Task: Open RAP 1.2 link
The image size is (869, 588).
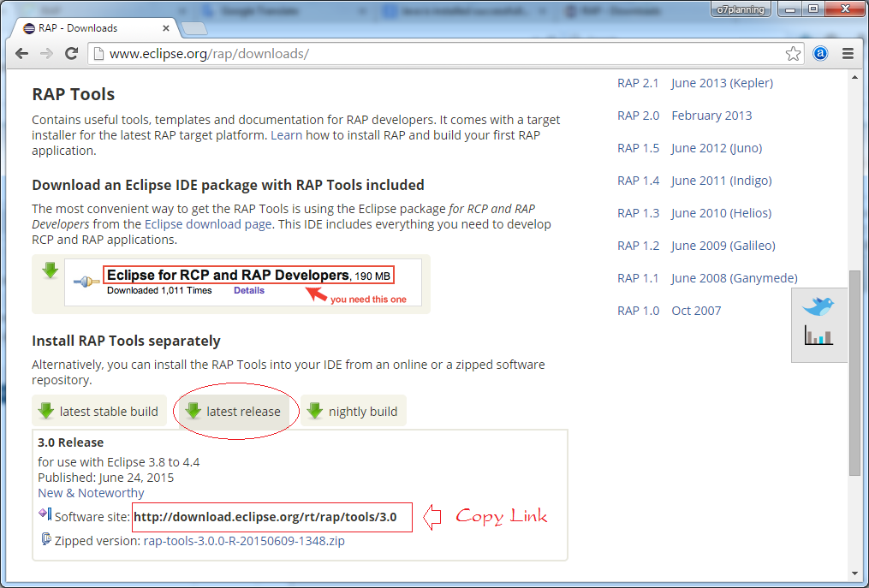Action: [x=639, y=246]
